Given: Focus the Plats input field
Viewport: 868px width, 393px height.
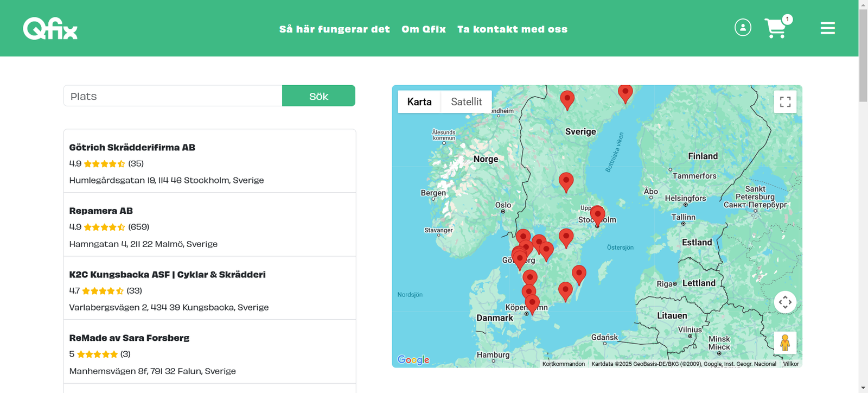Looking at the screenshot, I should 173,96.
